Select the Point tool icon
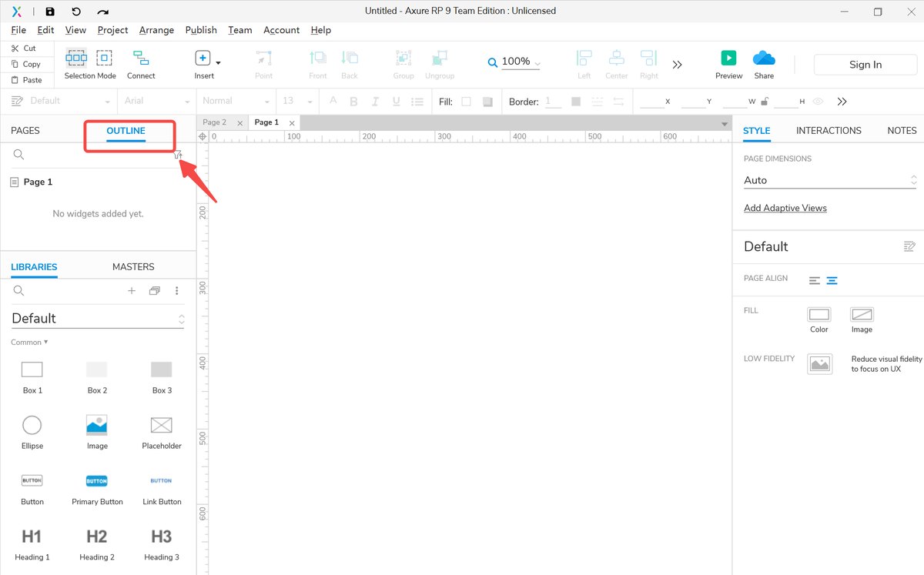 pos(264,58)
